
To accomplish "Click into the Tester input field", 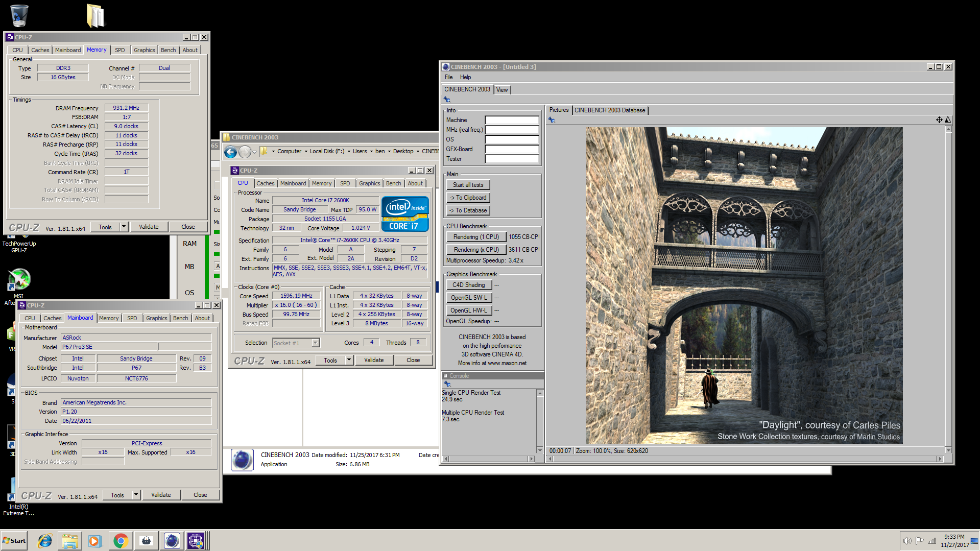I will [512, 159].
